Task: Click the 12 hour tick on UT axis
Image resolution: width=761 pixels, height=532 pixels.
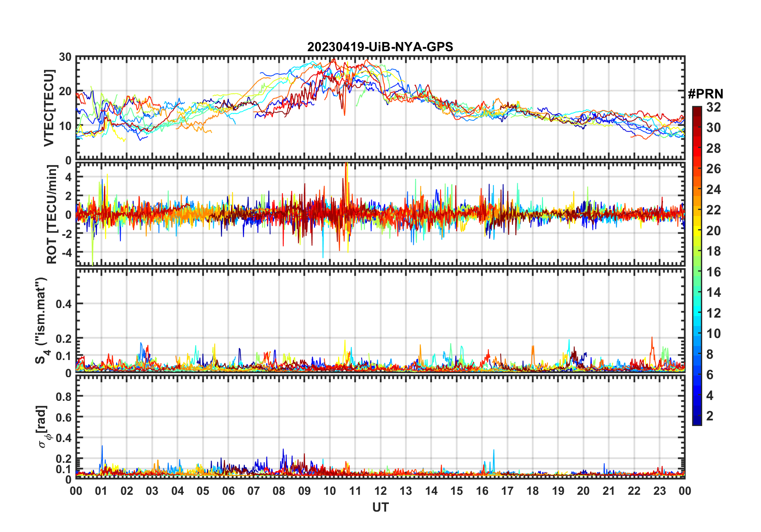Action: (x=380, y=491)
